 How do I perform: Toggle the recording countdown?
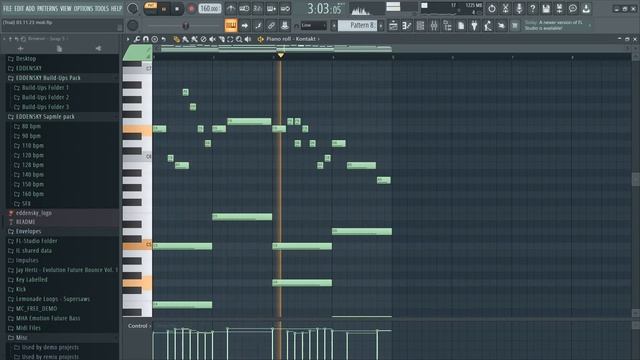point(258,9)
